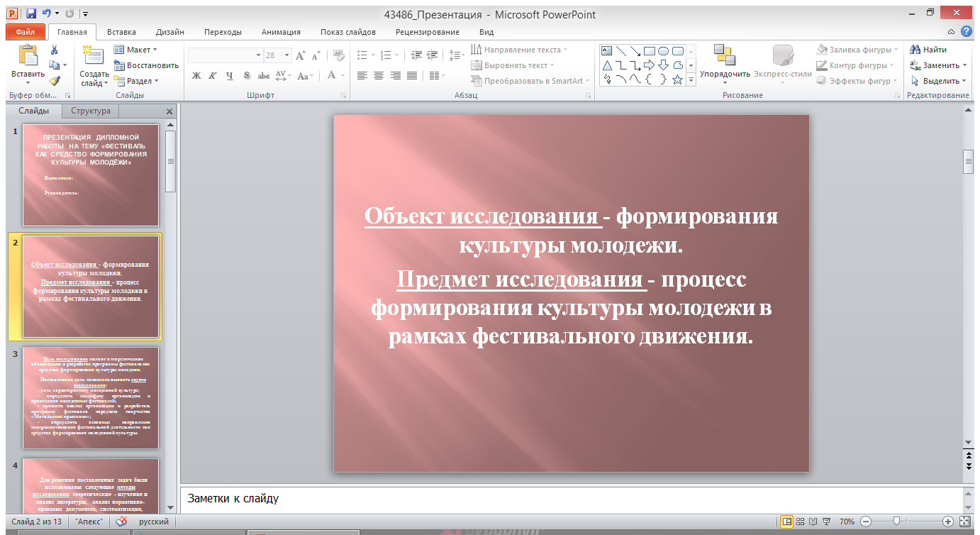Activate the Format Painter brush icon

(54, 81)
